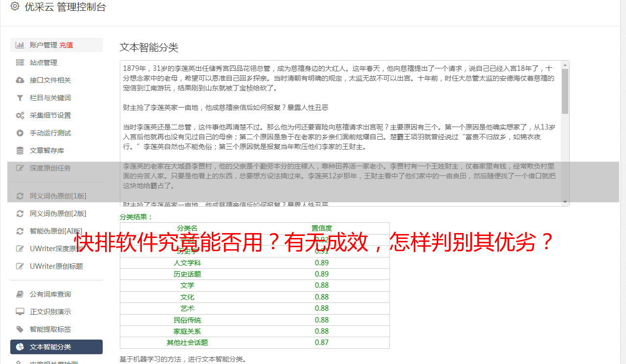Image resolution: width=626 pixels, height=364 pixels.
Task: Select the 文学 category cell
Action: point(187,285)
